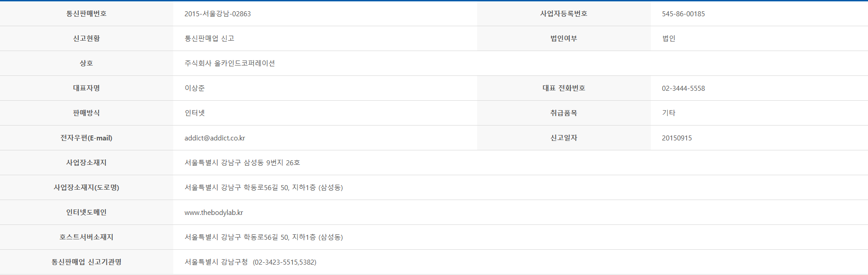The height and width of the screenshot is (275, 868).
Task: Click the 호스트서버소재지 address value
Action: click(264, 237)
